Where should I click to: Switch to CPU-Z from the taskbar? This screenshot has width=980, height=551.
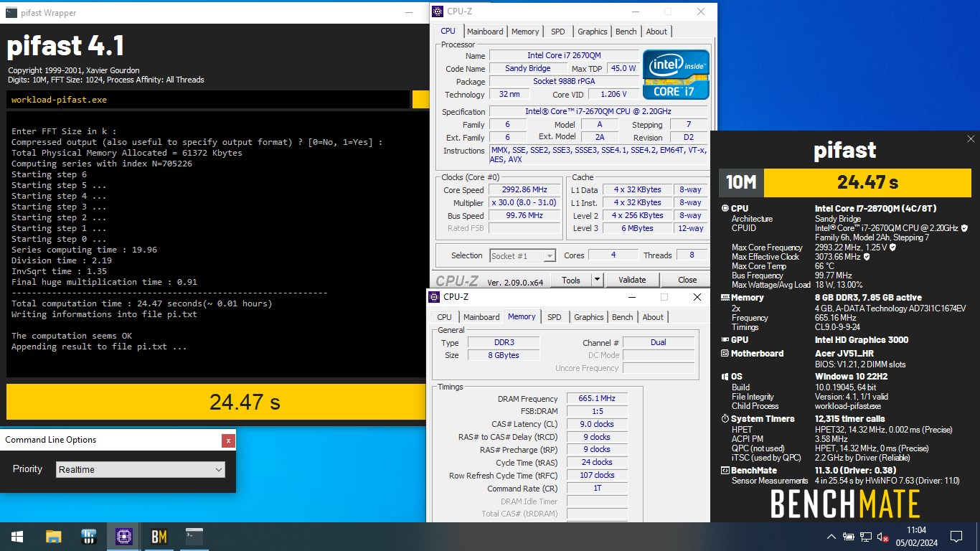124,537
